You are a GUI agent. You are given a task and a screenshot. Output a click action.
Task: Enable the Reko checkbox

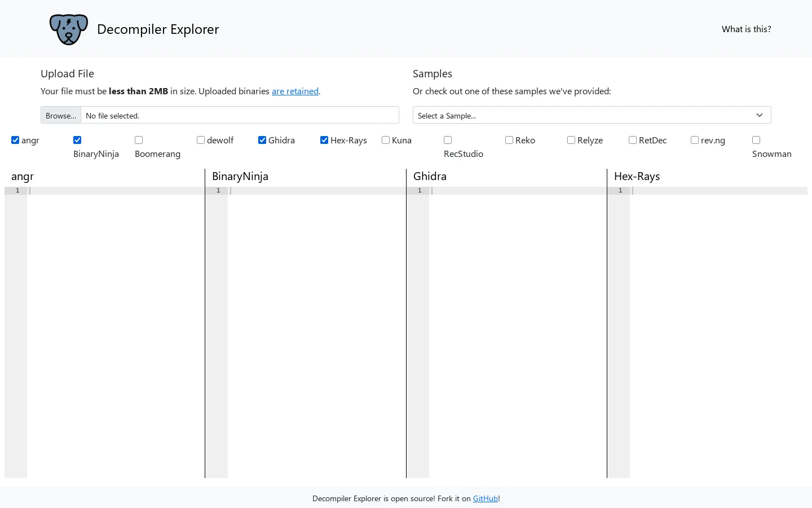(x=509, y=140)
